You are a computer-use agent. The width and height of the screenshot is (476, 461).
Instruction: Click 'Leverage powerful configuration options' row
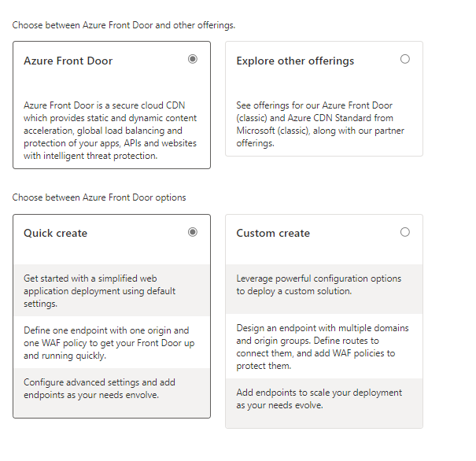[x=323, y=285]
